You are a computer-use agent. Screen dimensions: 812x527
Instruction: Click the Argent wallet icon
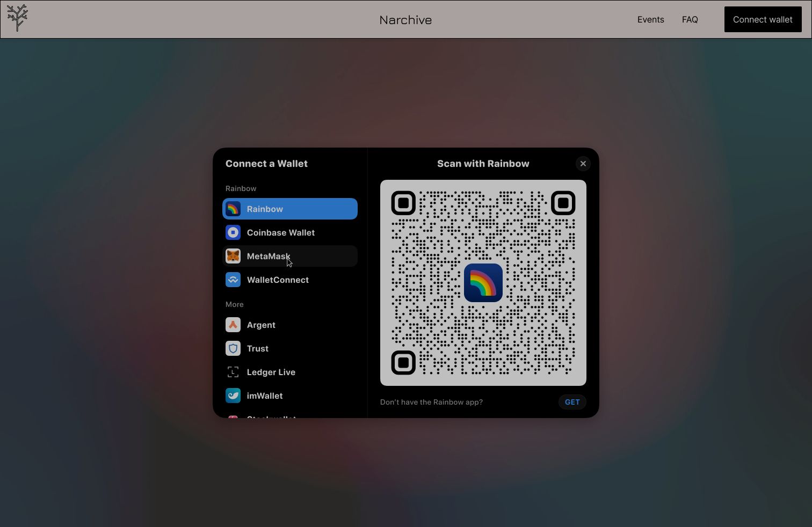[233, 325]
